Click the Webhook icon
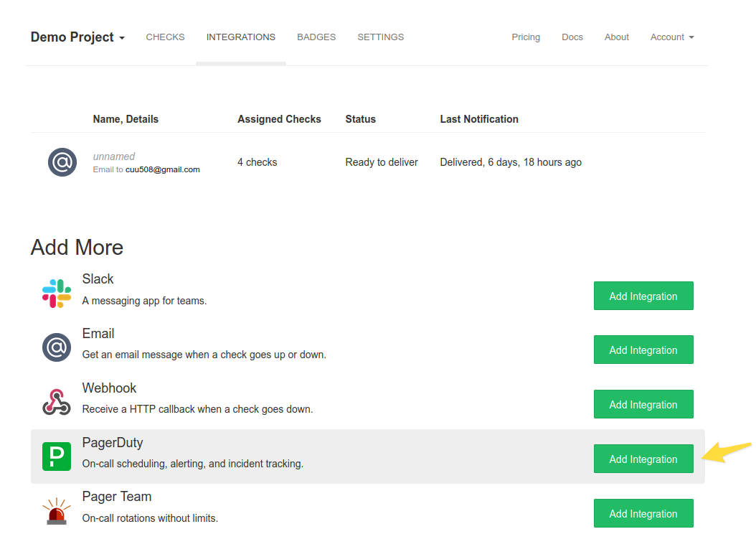 56,402
